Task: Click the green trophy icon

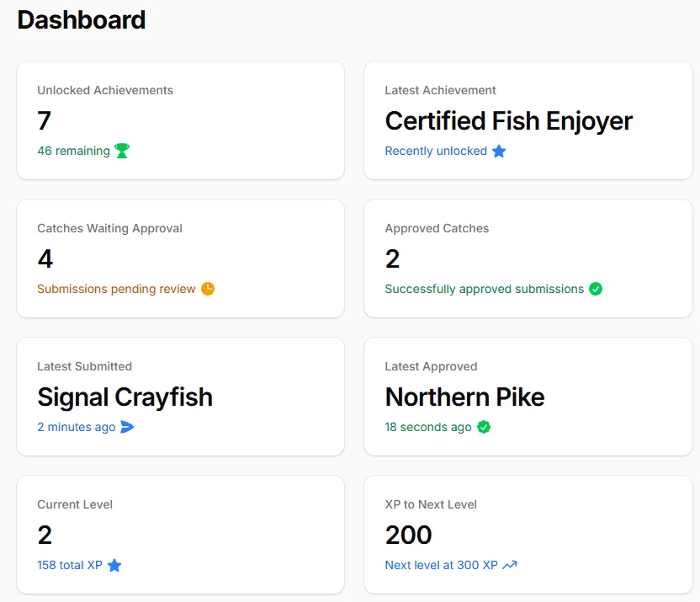Action: 122,151
